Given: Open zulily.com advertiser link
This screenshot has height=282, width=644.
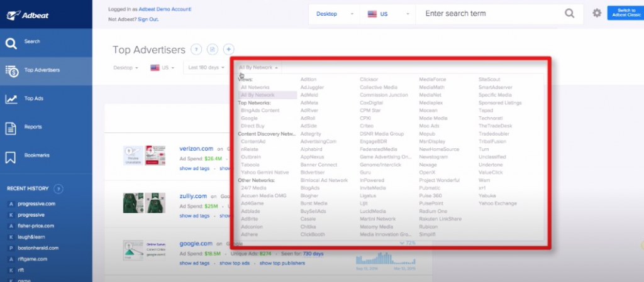Looking at the screenshot, I should [193, 197].
